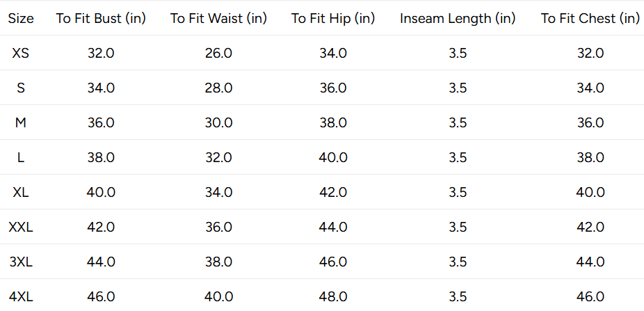Click the XS waist value 26.0

[x=218, y=54]
